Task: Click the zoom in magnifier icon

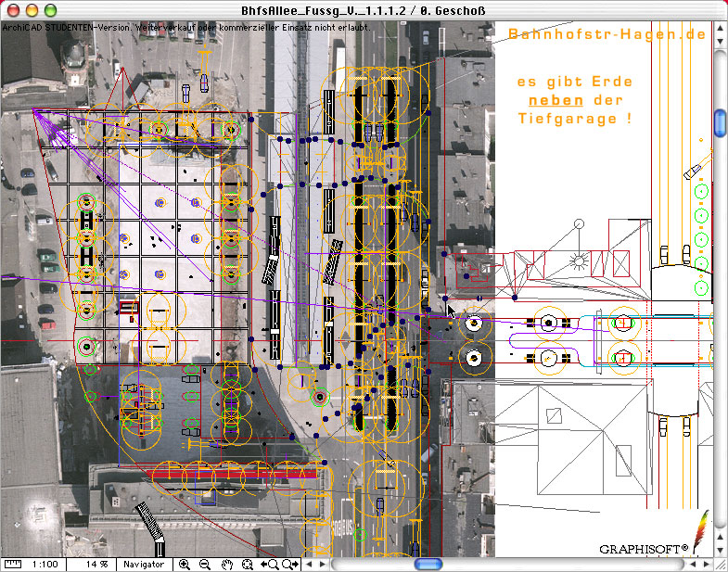Action: [185, 564]
